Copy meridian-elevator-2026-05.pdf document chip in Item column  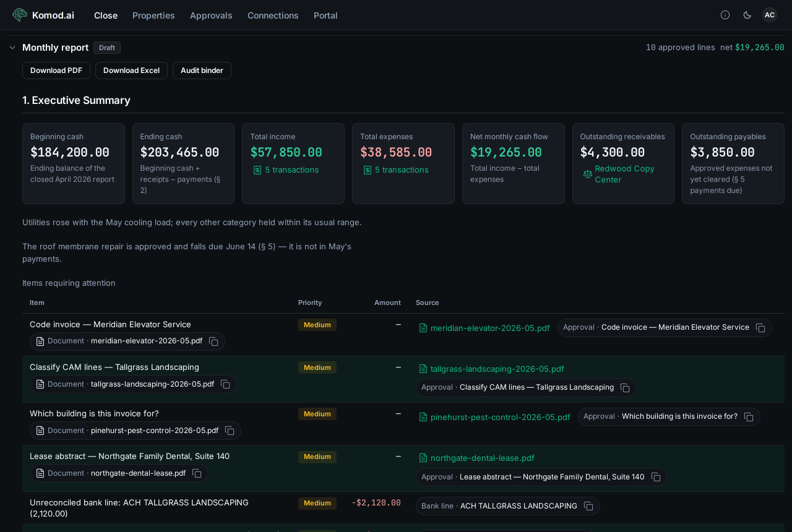pos(213,341)
